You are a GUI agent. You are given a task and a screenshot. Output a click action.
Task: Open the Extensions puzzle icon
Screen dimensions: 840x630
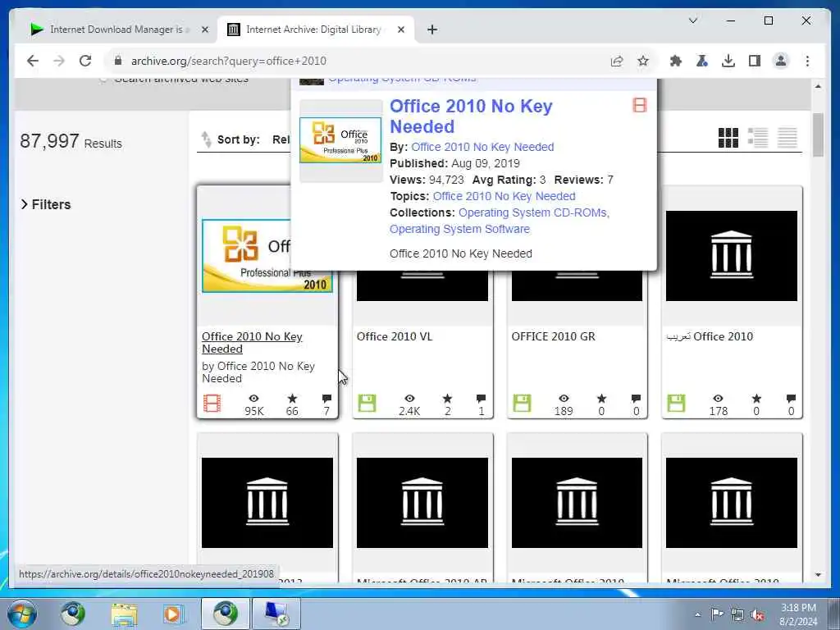pos(676,61)
